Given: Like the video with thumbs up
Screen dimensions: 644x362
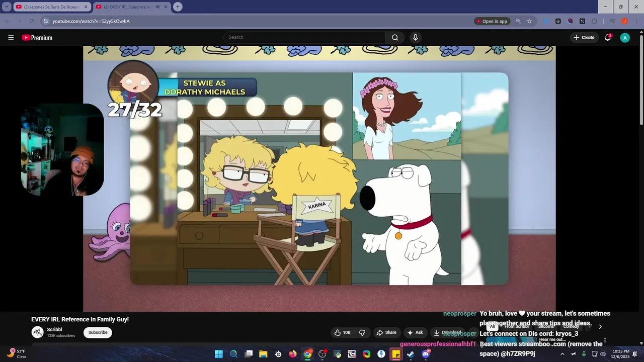Looking at the screenshot, I should coord(343,332).
